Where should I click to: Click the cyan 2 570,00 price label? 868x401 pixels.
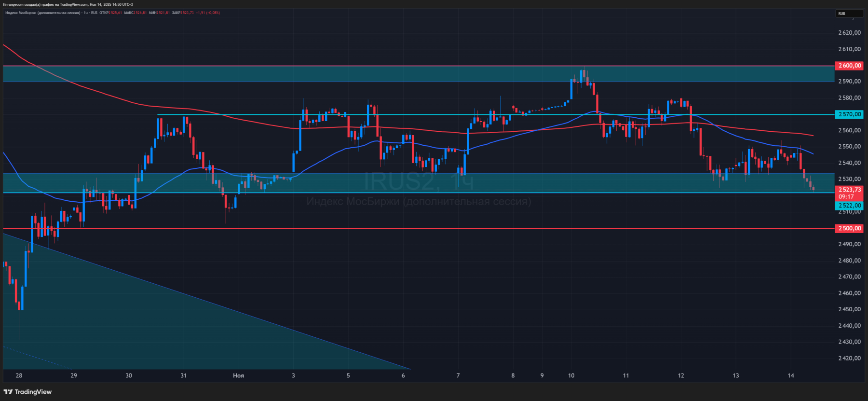(849, 114)
